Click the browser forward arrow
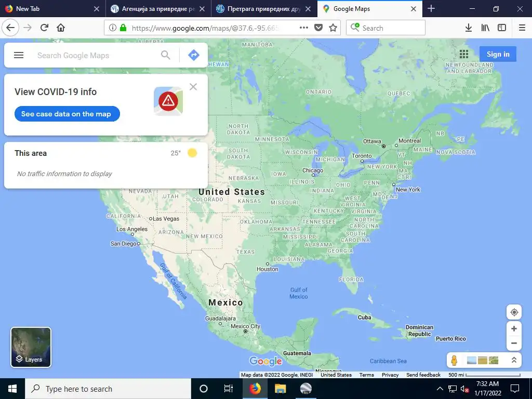 (x=28, y=28)
